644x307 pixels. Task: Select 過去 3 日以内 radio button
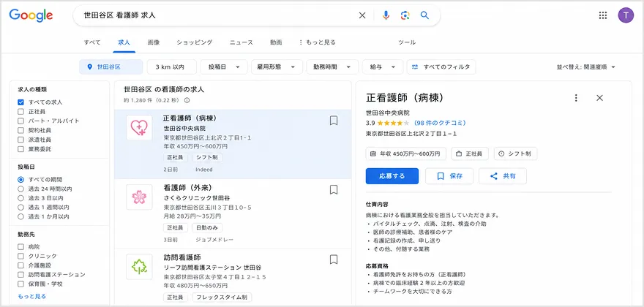click(21, 198)
